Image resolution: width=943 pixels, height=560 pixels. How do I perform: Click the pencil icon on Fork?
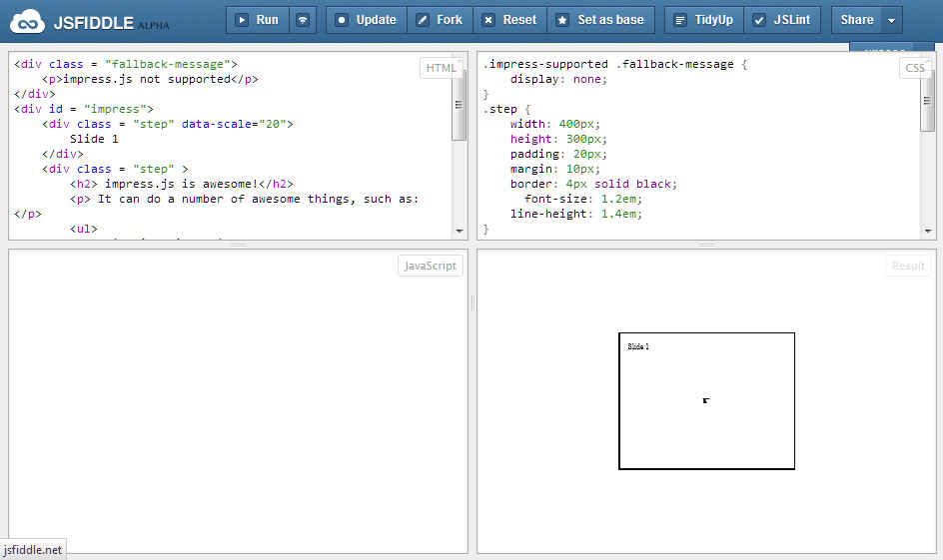(423, 20)
